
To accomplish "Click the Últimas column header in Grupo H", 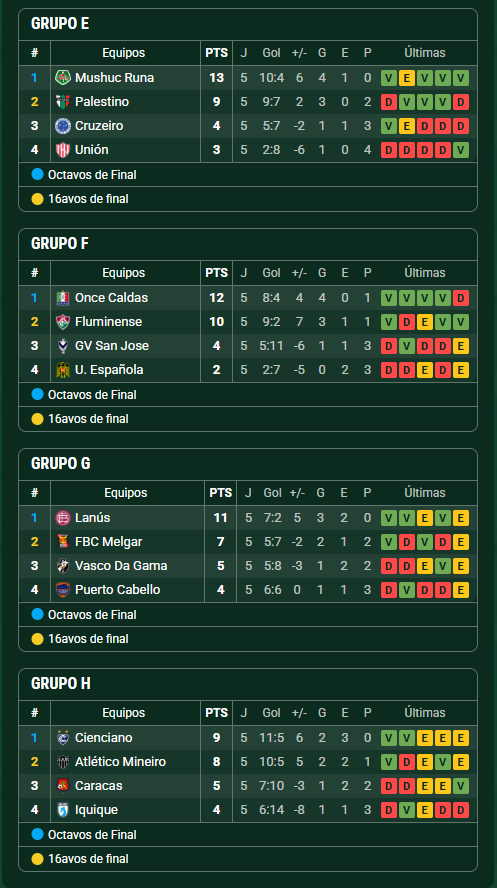I will (425, 713).
